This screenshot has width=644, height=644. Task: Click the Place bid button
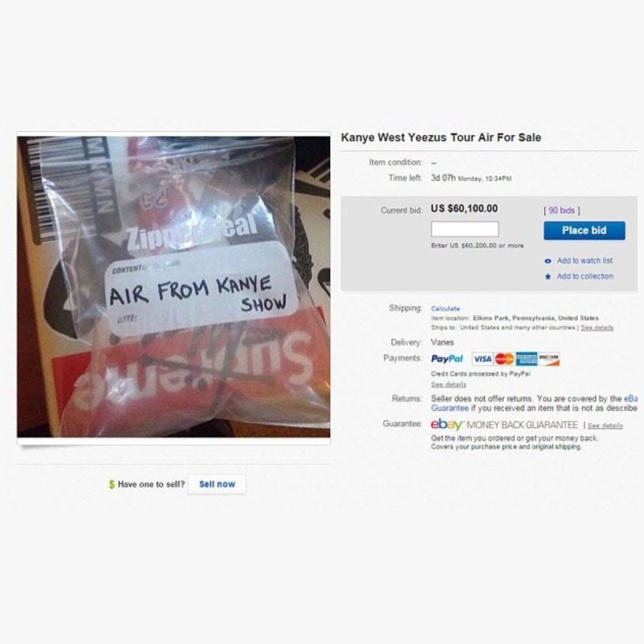pos(584,230)
